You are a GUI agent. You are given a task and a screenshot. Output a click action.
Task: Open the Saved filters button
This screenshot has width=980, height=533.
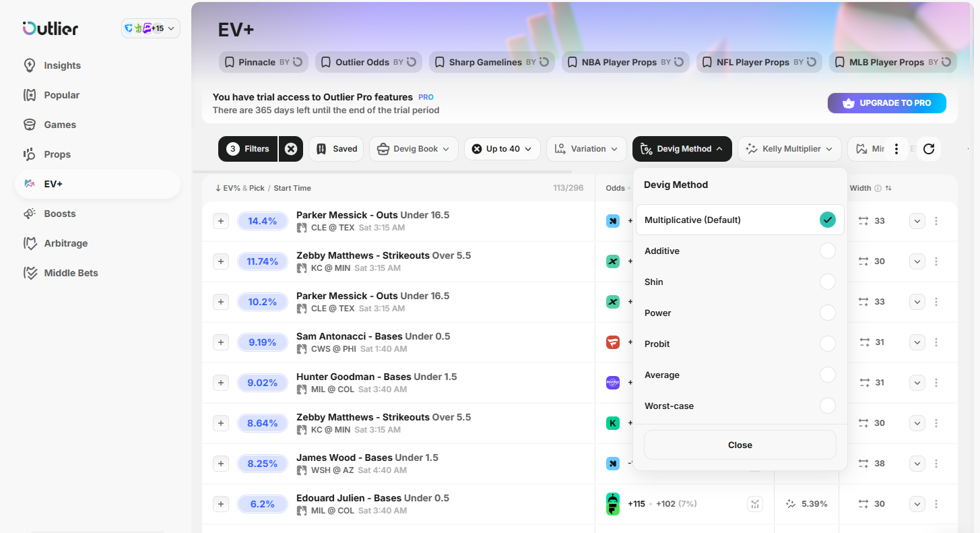tap(336, 149)
